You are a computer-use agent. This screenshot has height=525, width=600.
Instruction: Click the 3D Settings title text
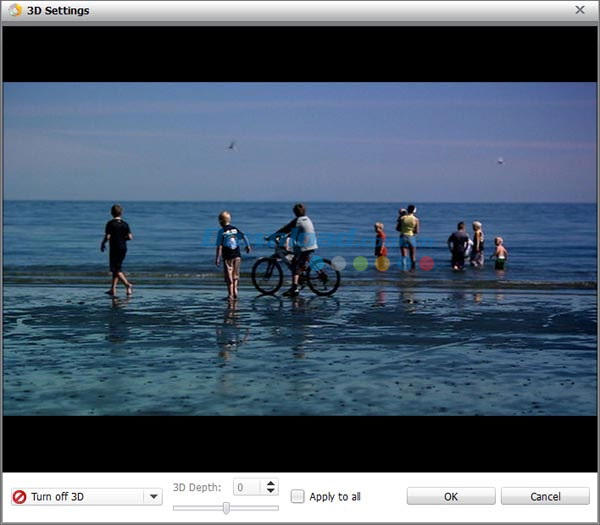(58, 11)
